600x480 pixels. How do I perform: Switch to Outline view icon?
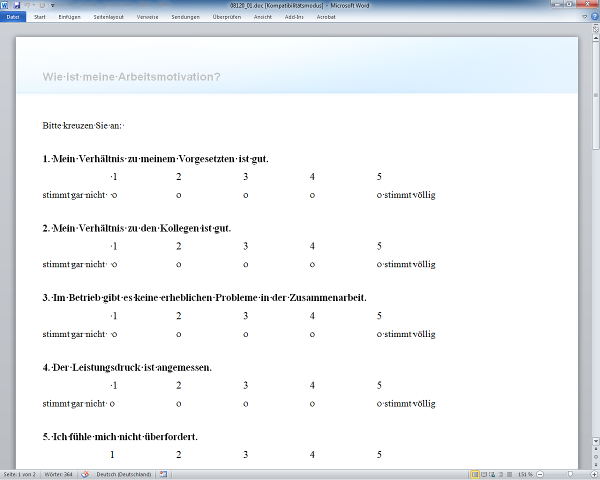(x=500, y=474)
